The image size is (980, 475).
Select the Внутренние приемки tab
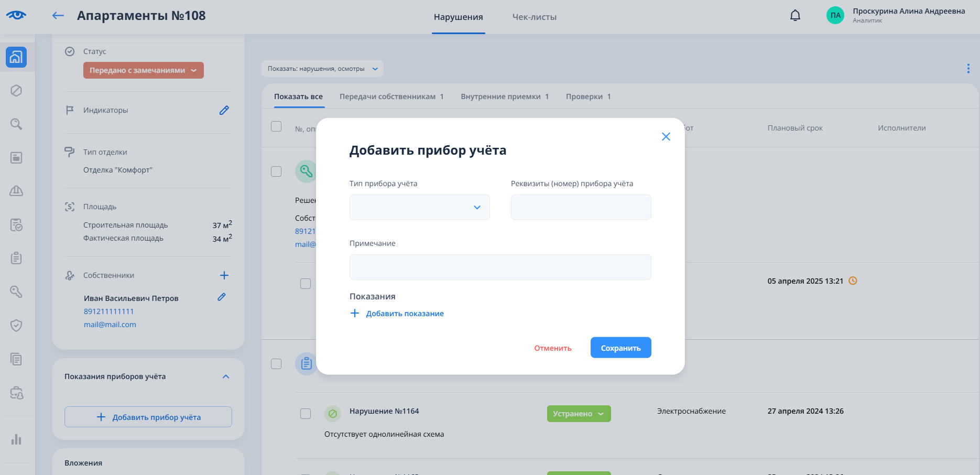tap(504, 96)
